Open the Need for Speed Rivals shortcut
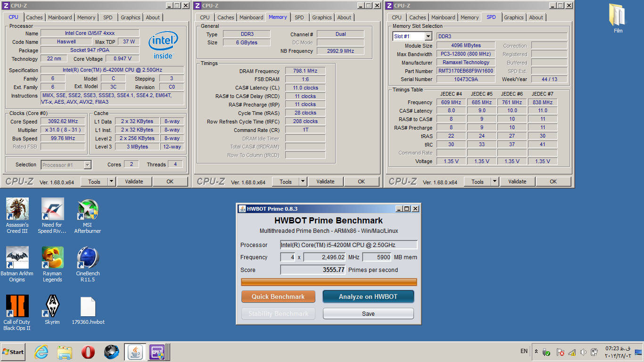The image size is (644, 362). coord(52,215)
